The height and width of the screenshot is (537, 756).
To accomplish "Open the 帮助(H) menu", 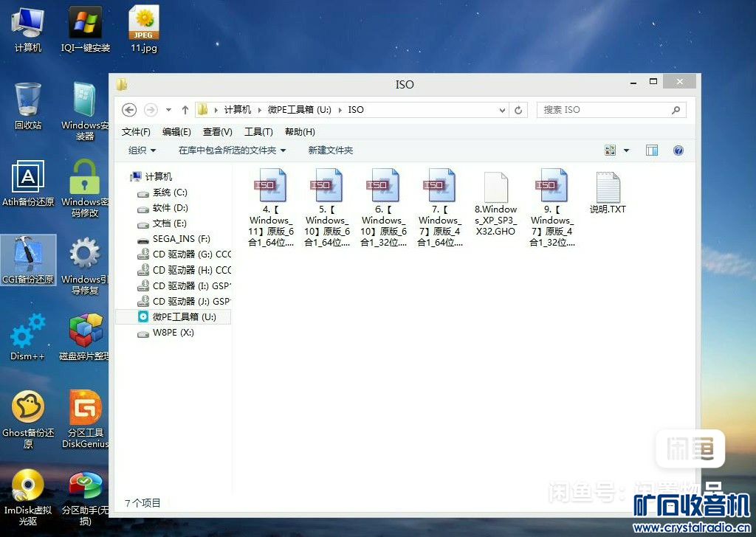I will (300, 131).
